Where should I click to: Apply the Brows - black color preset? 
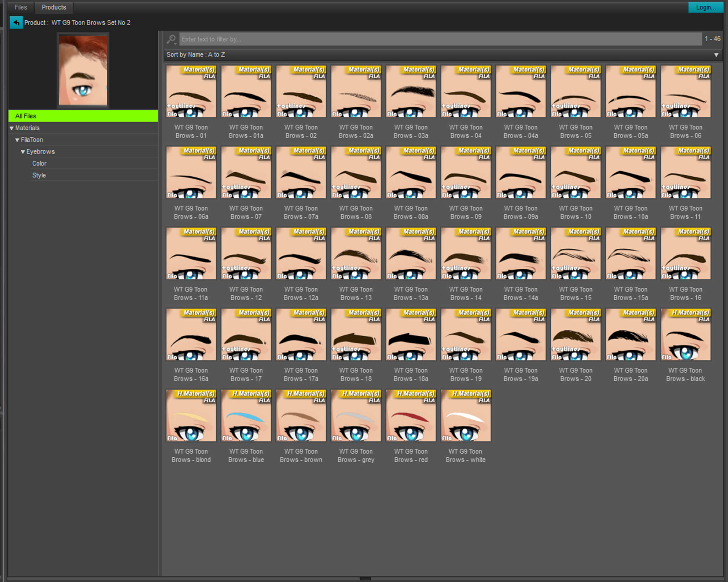coord(686,334)
